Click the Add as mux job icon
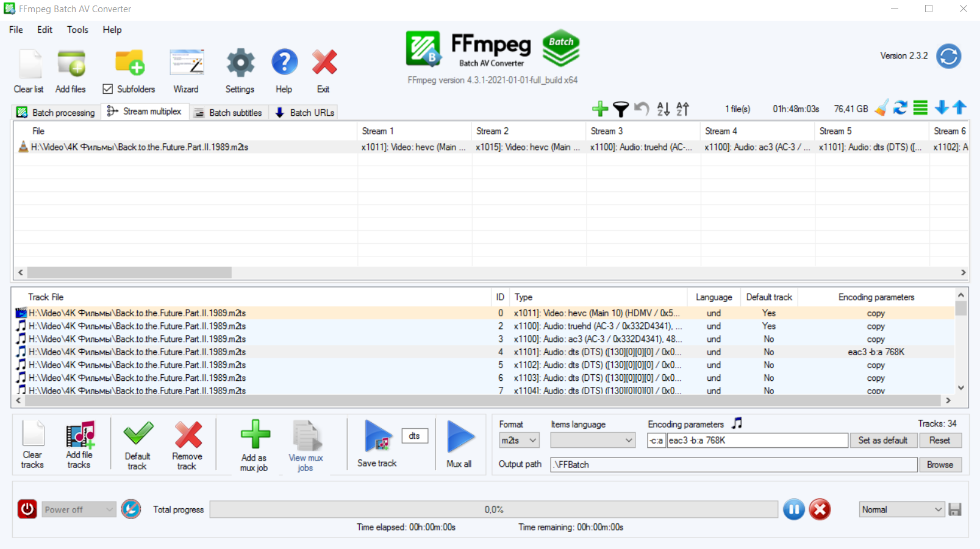Screen dimensions: 980x549 [x=254, y=435]
